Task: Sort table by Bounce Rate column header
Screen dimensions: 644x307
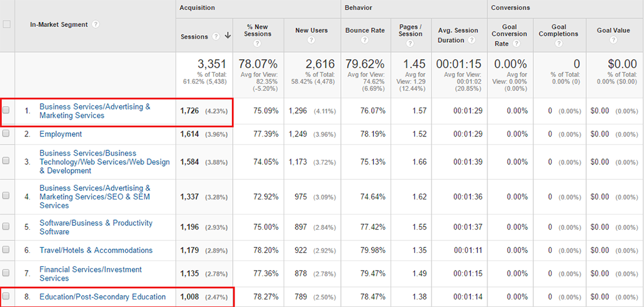Action: click(365, 30)
